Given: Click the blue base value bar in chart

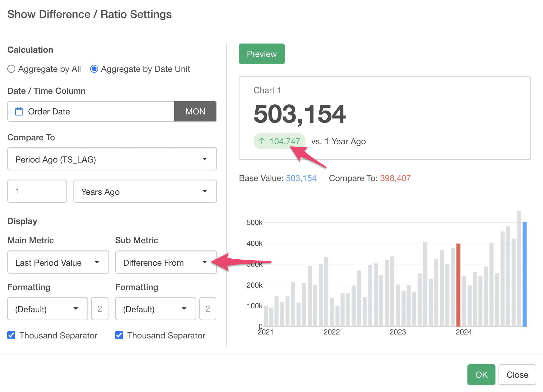Looking at the screenshot, I should tap(524, 274).
